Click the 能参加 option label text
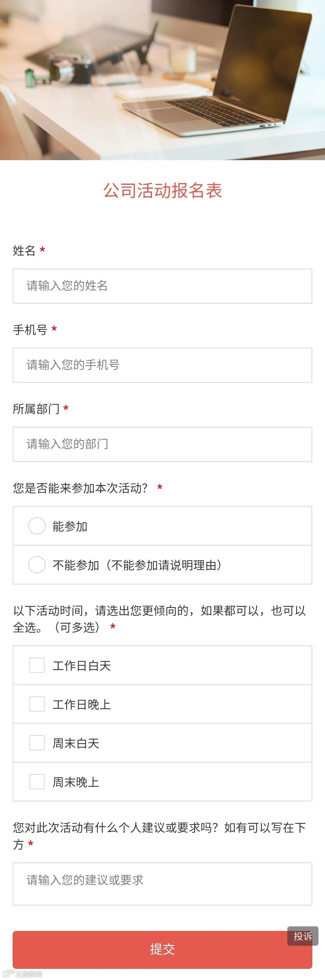This screenshot has width=325, height=980. tap(70, 526)
